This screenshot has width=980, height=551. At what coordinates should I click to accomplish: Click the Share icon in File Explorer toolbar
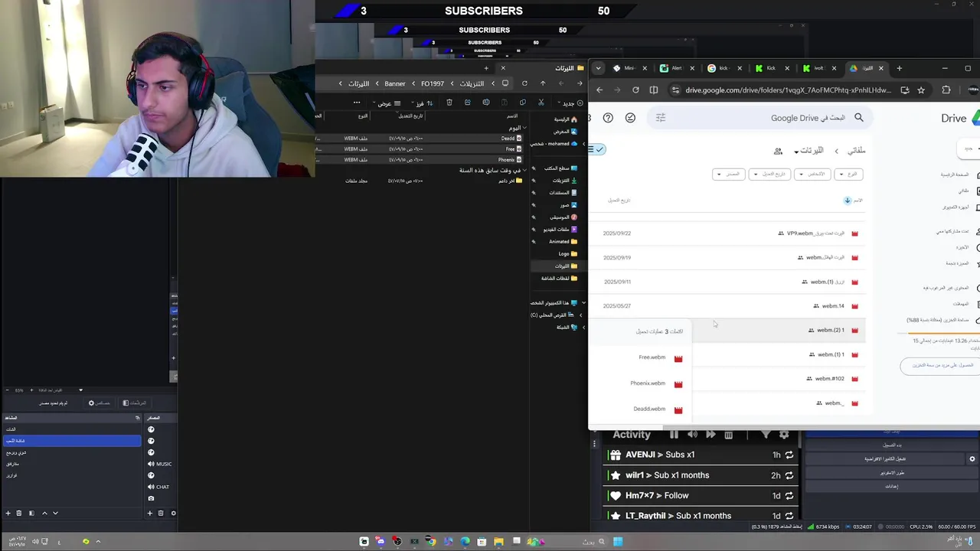click(x=467, y=103)
